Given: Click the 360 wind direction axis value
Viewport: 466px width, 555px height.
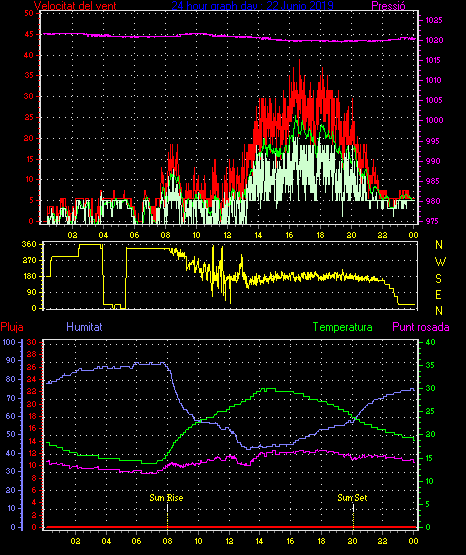Looking at the screenshot, I should (29, 244).
